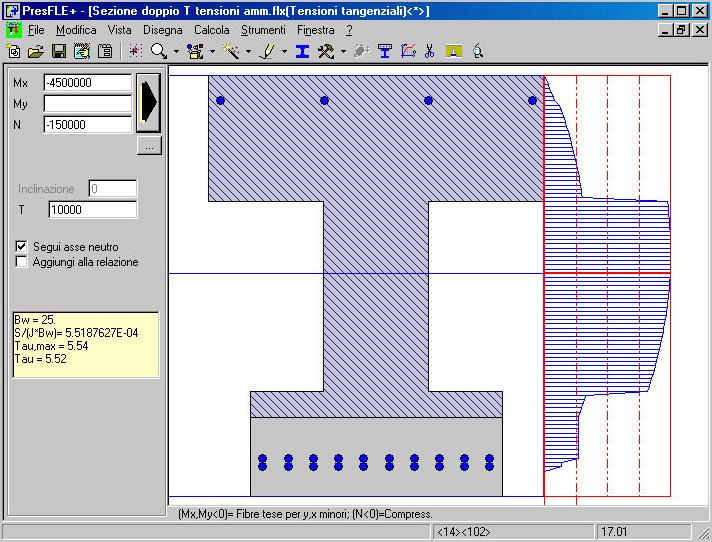Screen dimensions: 712x542
Task: Open the pencil tool dropdown arrow
Action: (284, 51)
